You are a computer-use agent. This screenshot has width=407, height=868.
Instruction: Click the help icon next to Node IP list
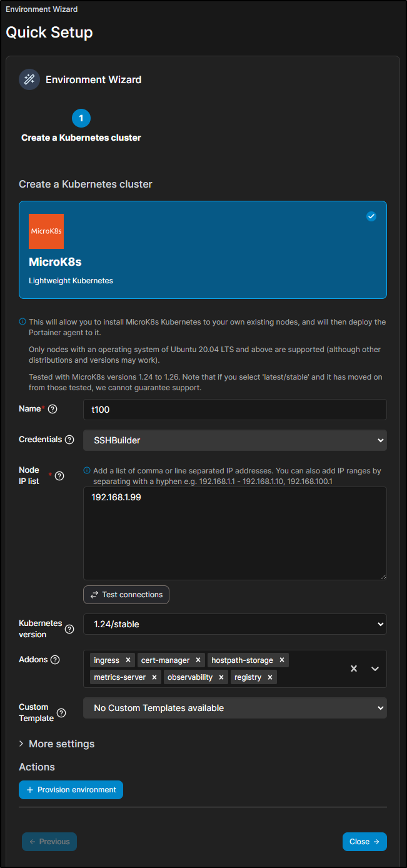tap(59, 476)
